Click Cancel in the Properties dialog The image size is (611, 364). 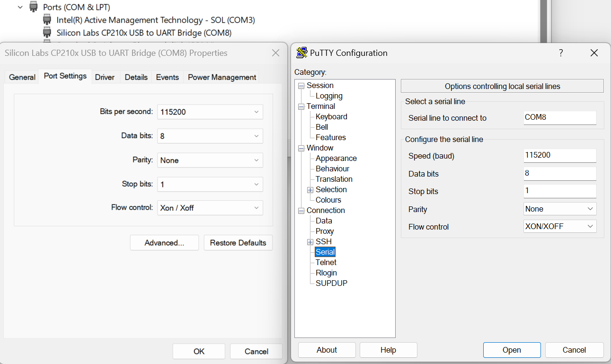pos(257,351)
